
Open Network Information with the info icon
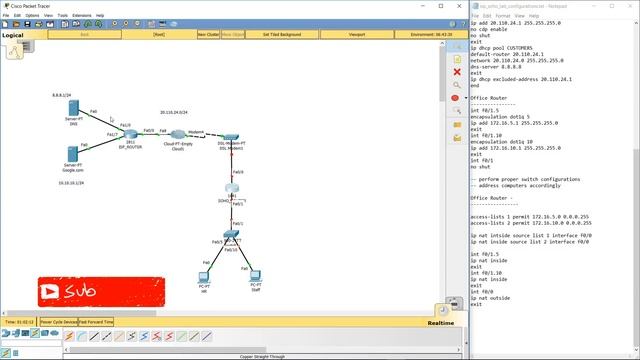[x=452, y=24]
